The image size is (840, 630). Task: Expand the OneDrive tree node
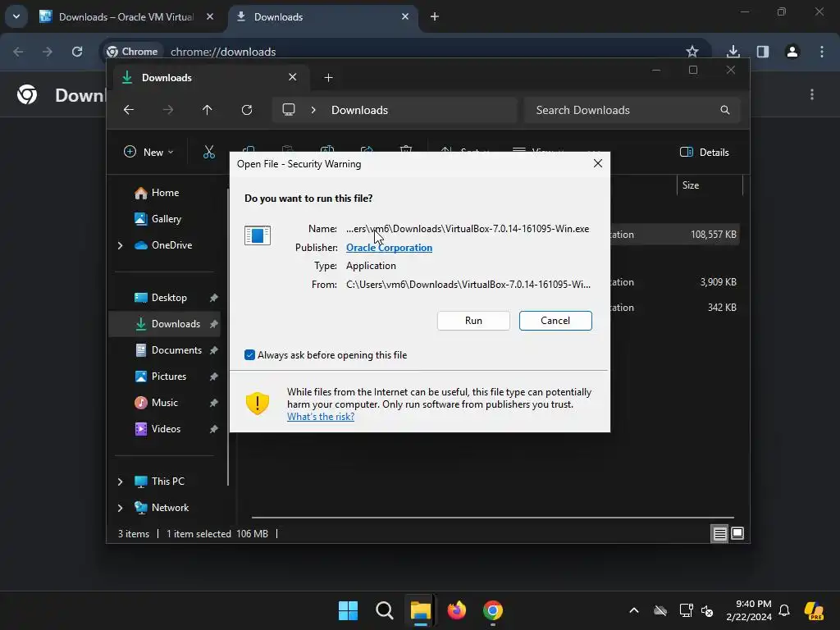120,245
